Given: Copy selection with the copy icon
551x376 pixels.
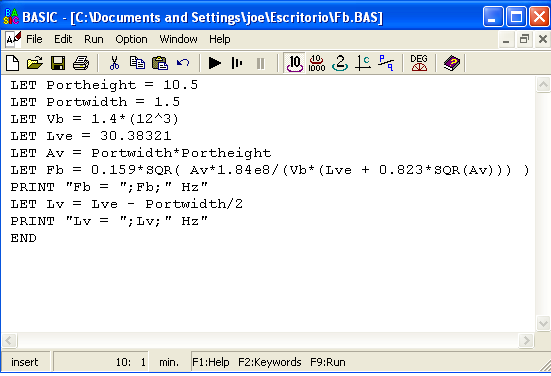Looking at the screenshot, I should [137, 63].
